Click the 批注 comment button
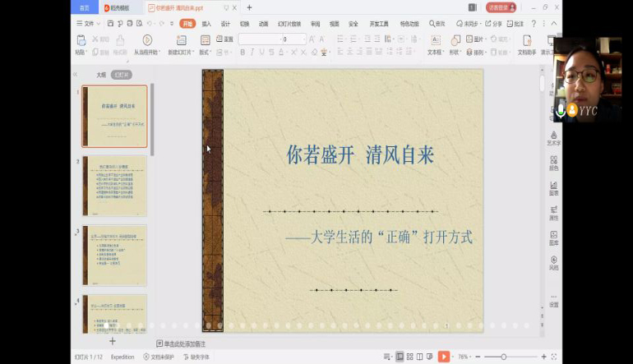Screen dimensions: 633x364 (x=515, y=24)
